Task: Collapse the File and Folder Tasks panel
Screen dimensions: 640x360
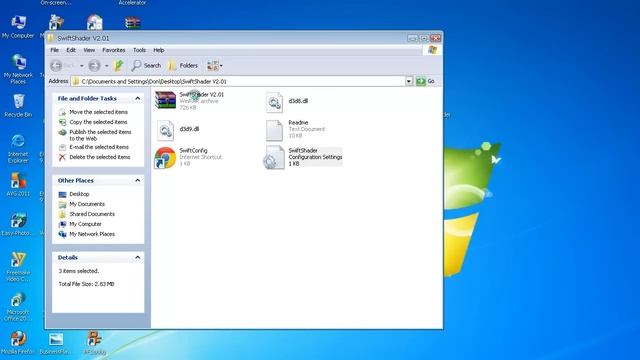Action: click(x=138, y=98)
